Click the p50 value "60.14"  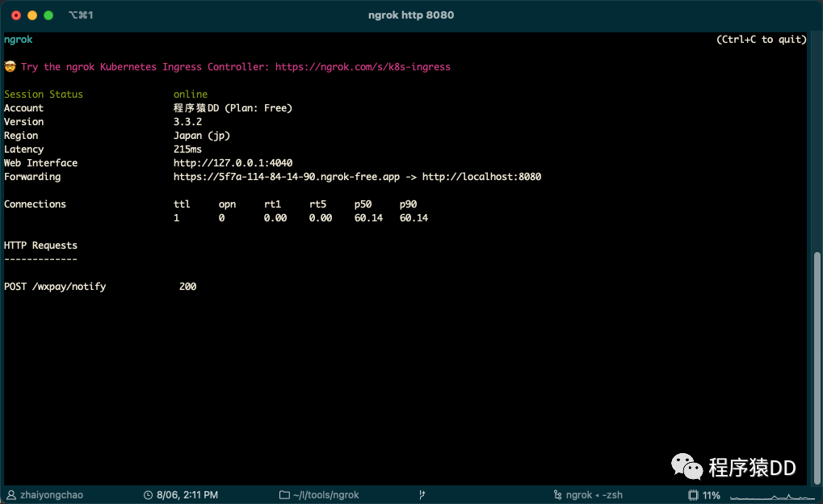tap(368, 217)
